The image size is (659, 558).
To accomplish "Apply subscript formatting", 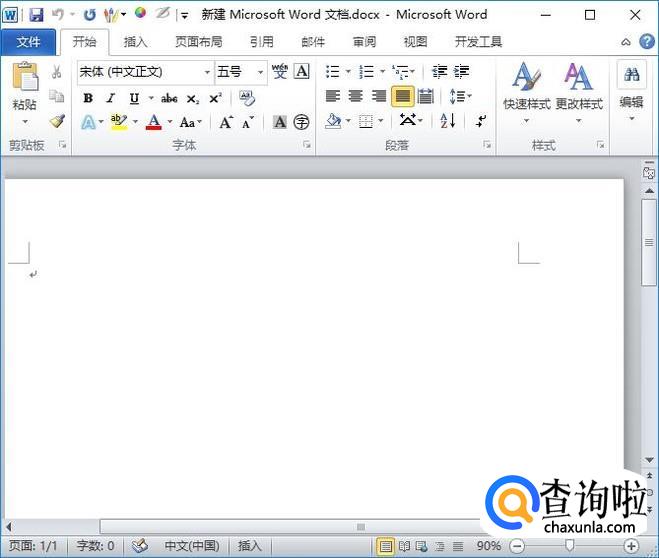I will [x=193, y=99].
